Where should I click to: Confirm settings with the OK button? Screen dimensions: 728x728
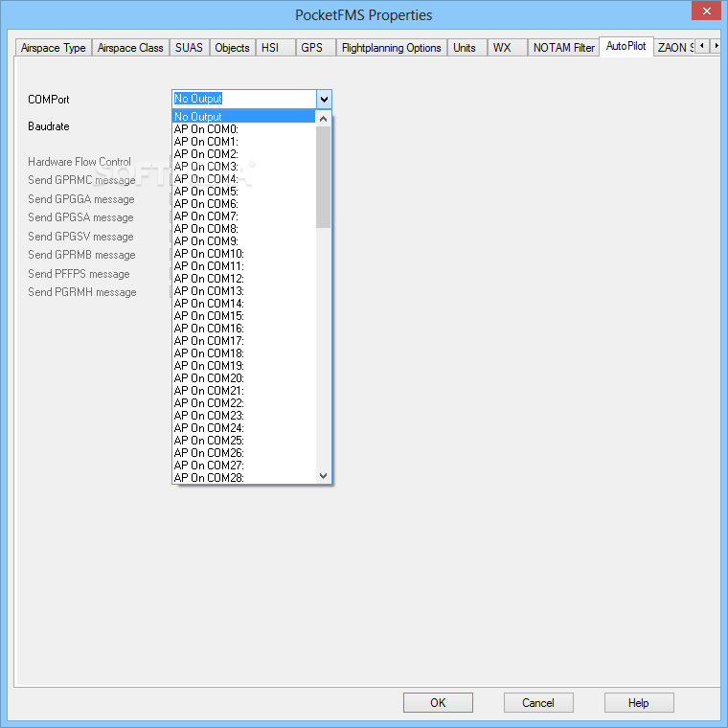coord(438,702)
